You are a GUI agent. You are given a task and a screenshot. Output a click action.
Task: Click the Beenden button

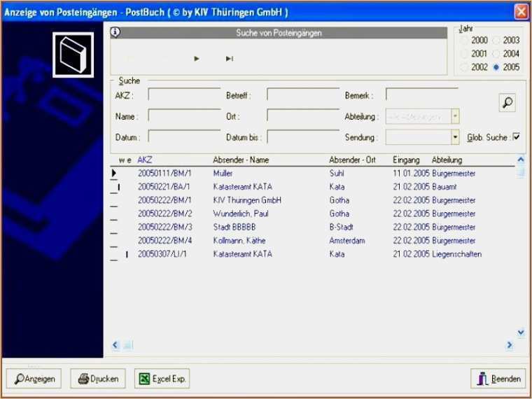pos(498,379)
